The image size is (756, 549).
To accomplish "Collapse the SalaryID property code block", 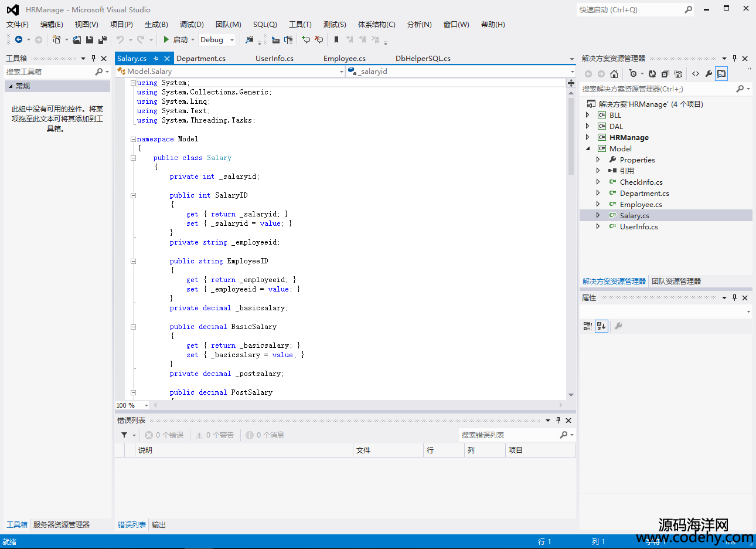I will pyautogui.click(x=133, y=196).
